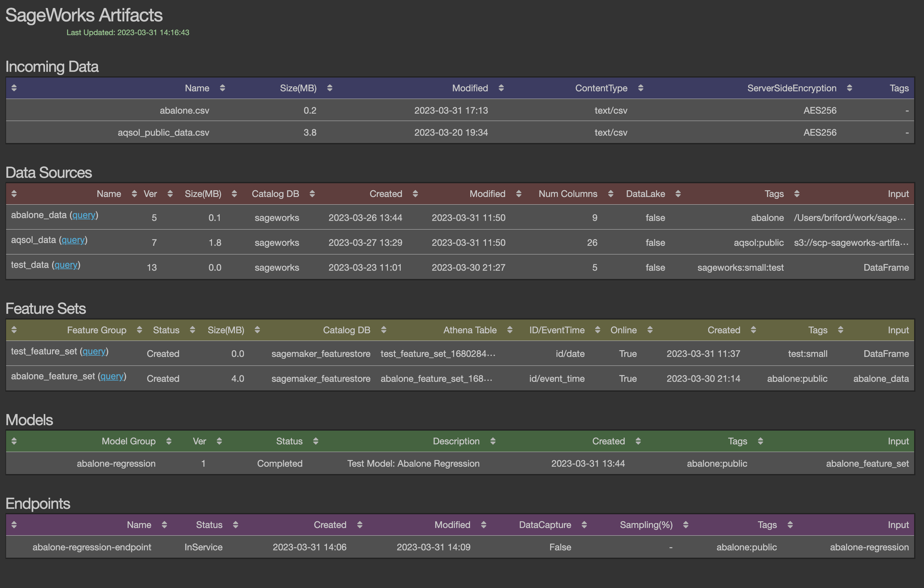Click the 'sageworks:small:test' tag cell
This screenshot has height=588, width=924.
[x=741, y=268]
